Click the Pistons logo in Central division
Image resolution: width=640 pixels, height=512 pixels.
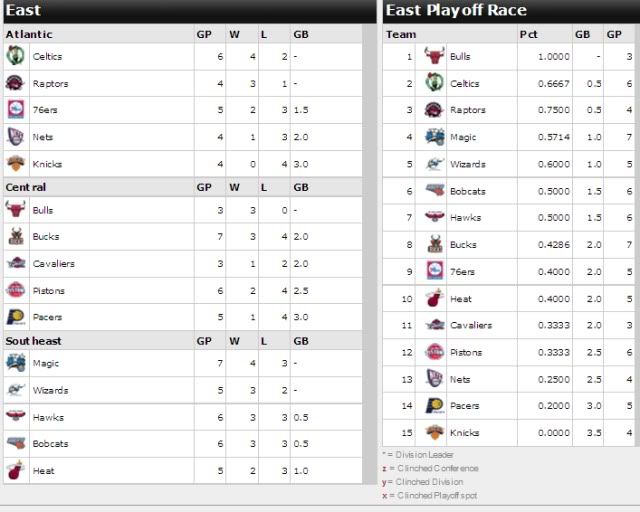[x=16, y=290]
